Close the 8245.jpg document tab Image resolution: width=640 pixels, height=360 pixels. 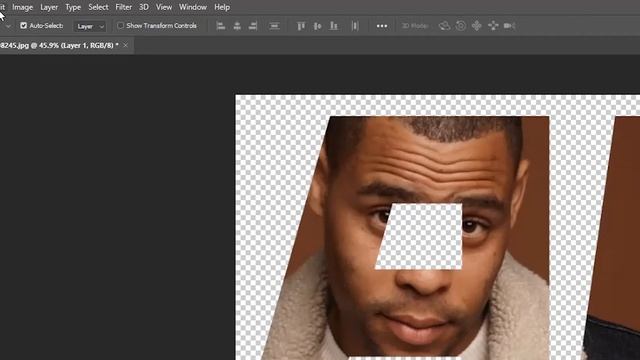126,45
